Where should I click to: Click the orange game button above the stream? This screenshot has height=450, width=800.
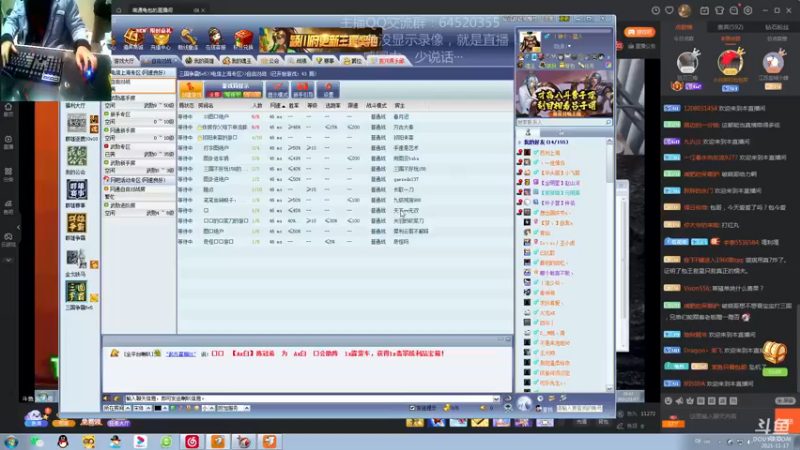pos(639,32)
